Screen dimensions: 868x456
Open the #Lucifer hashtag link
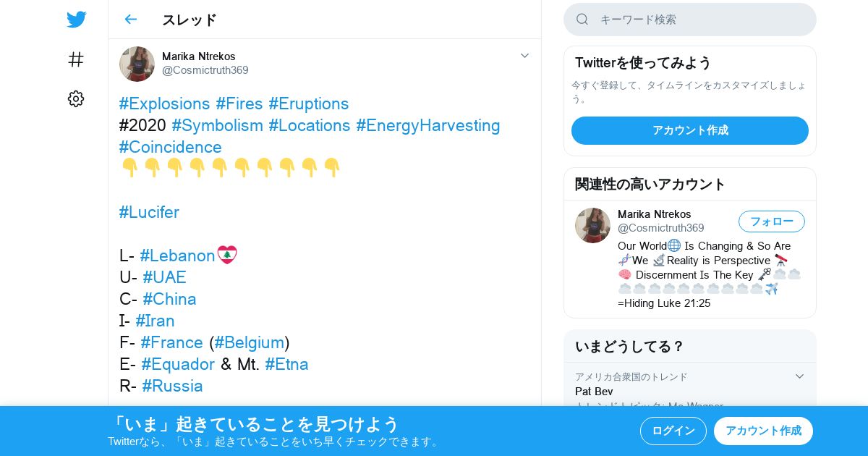coord(149,212)
